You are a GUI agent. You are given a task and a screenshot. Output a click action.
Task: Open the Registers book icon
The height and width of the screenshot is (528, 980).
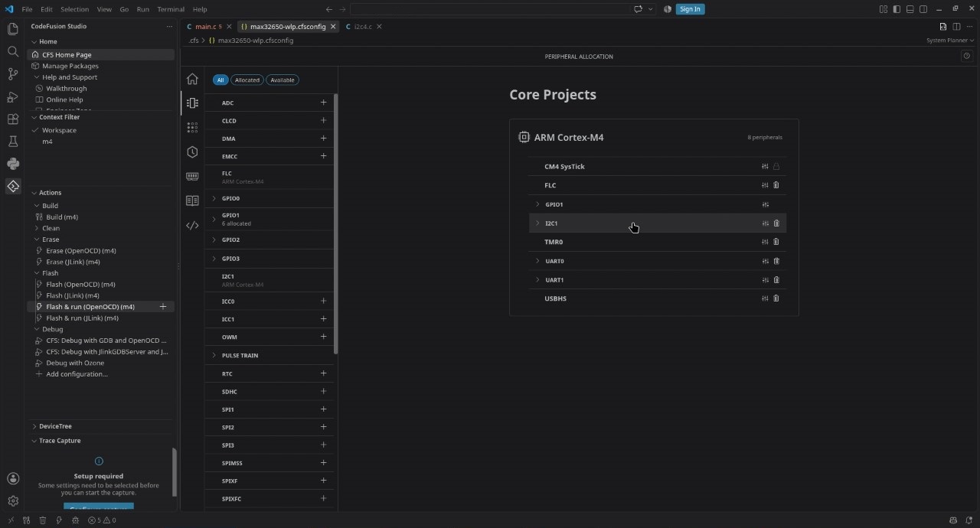192,200
